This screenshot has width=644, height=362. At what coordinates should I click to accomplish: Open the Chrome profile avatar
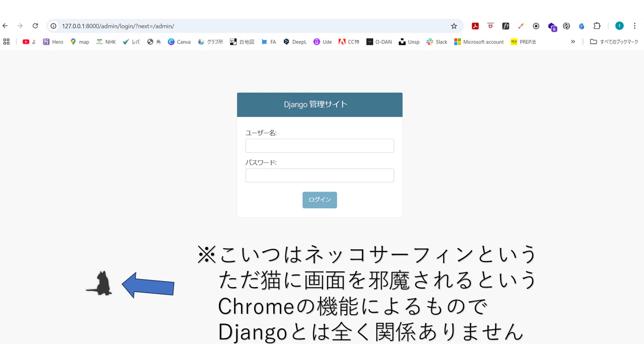(619, 26)
